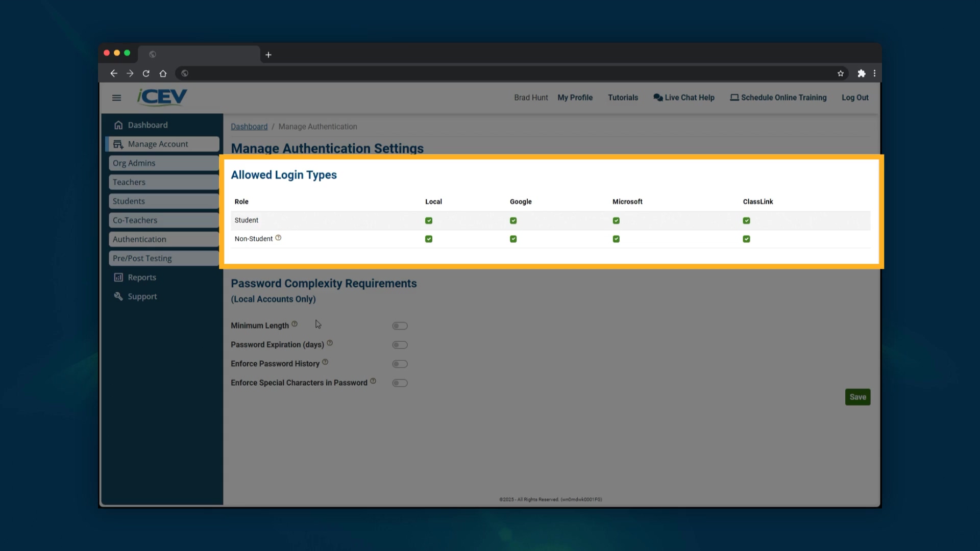The image size is (980, 551).
Task: Click the green Save button
Action: coord(857,397)
